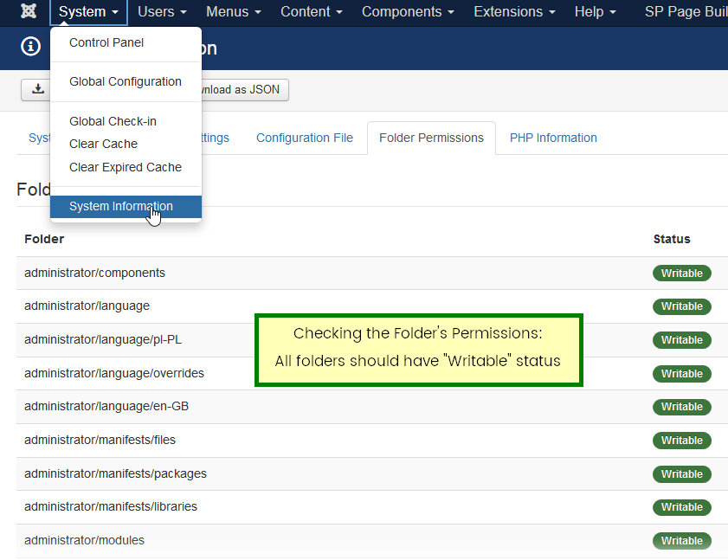Click the download icon button
The image size is (728, 560).
pyautogui.click(x=37, y=89)
